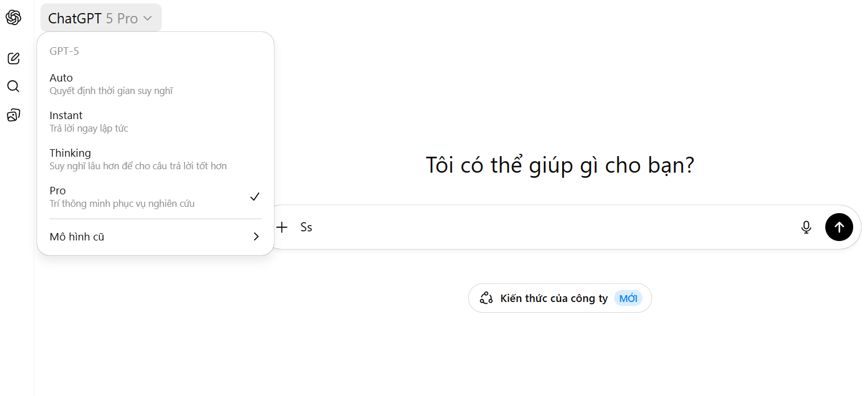Send the message with the arrow icon
Viewport: 868px width, 396px height.
point(839,227)
